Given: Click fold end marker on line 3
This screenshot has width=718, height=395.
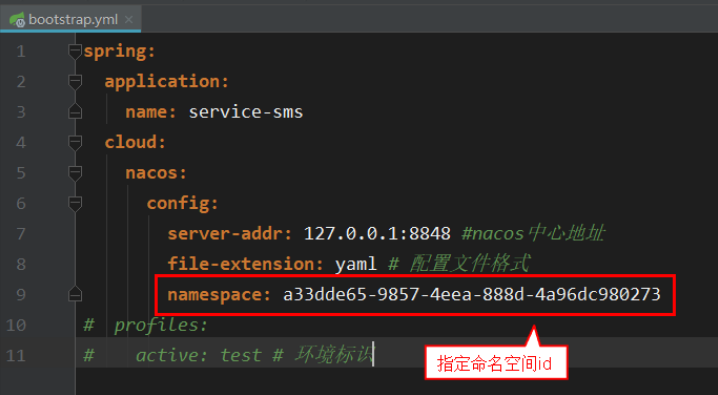Looking at the screenshot, I should [x=75, y=112].
